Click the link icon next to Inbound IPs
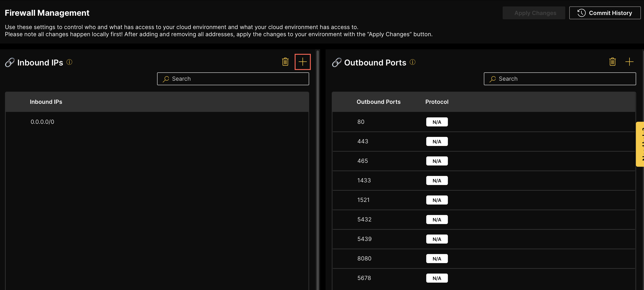644x290 pixels. coord(10,62)
